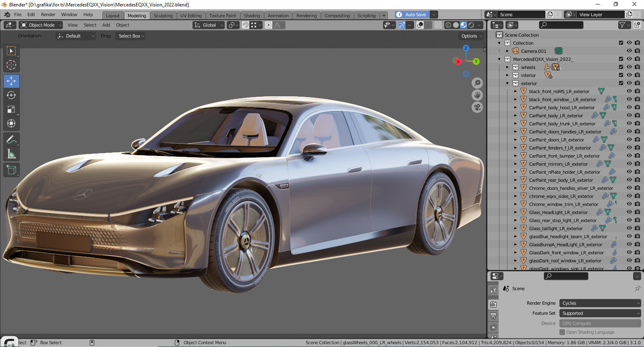Screen dimensions: 644x347
Task: Open the Render properties tab icon
Action: point(493,304)
